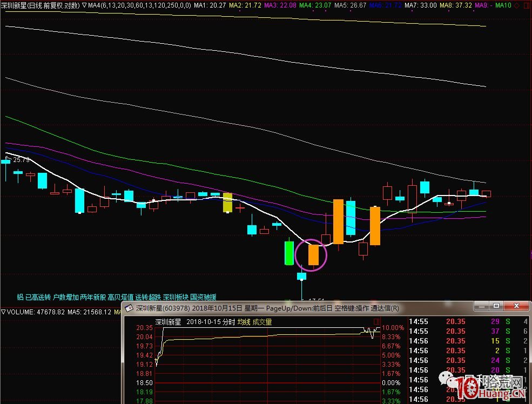Click the volume MA5: 21568.12 readout
This screenshot has height=404, width=532.
(89, 312)
